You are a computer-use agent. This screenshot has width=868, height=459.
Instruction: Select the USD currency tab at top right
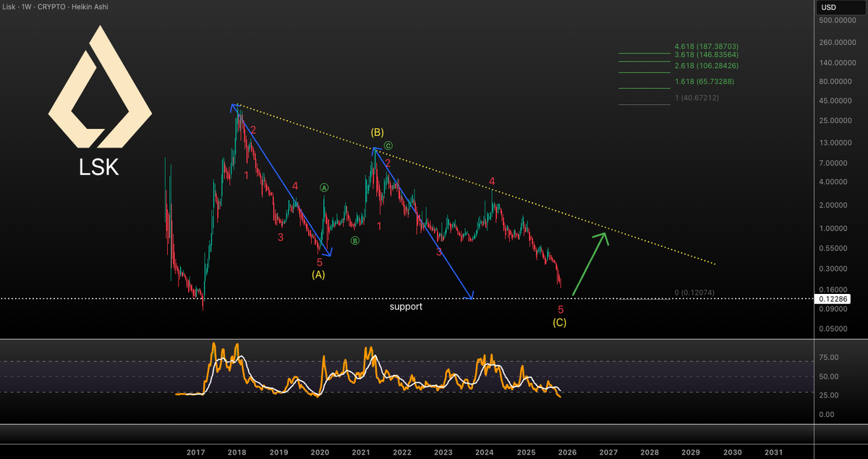(x=827, y=7)
